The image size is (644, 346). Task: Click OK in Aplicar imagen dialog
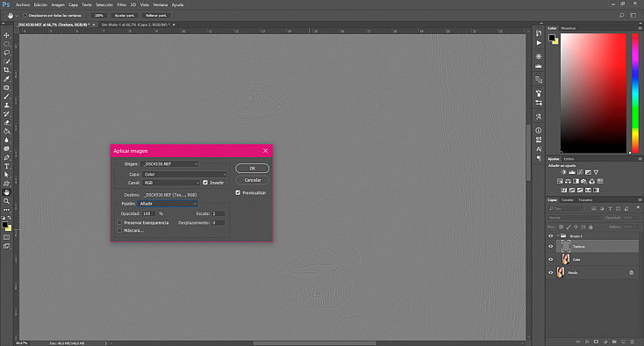coord(252,169)
